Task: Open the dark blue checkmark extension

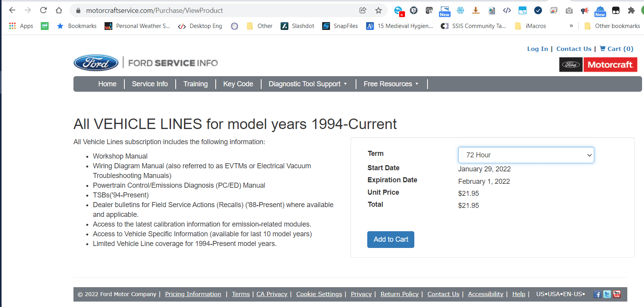Action: (538, 10)
